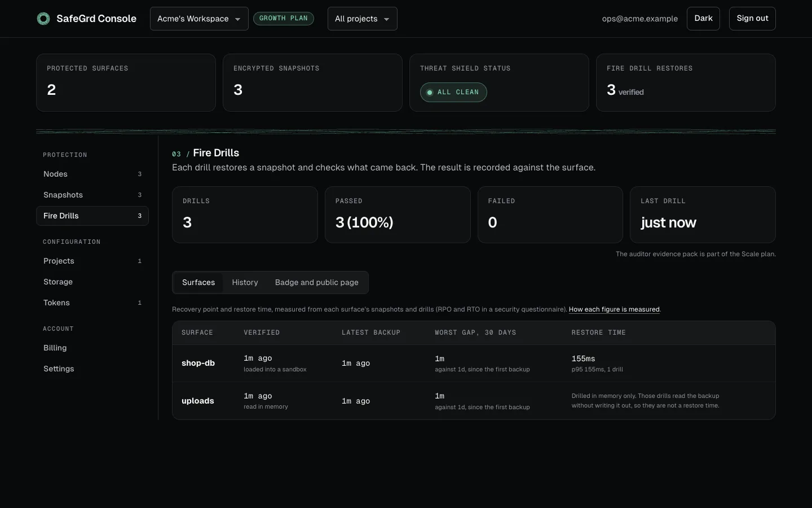
Task: Click the SafeGrd Console logo icon
Action: (43, 19)
